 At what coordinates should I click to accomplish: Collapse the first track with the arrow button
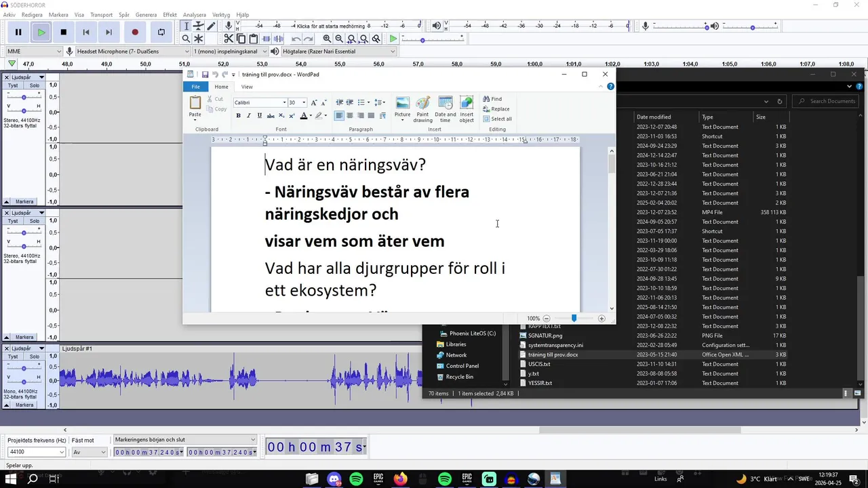[x=7, y=201]
